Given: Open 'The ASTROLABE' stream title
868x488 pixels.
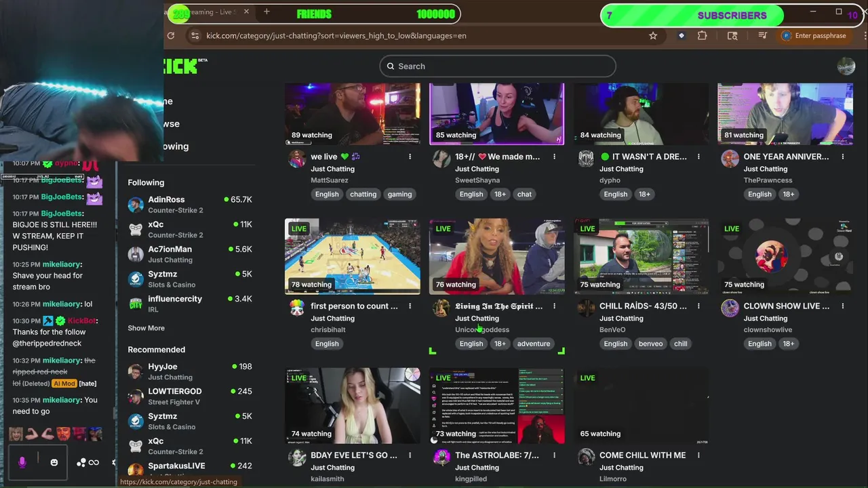Looking at the screenshot, I should coord(497,455).
